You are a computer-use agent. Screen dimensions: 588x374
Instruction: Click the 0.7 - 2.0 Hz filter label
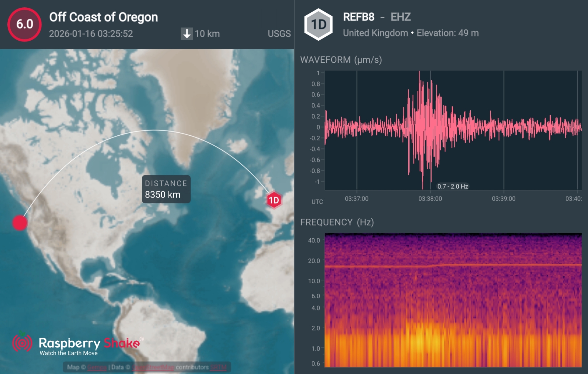coord(452,186)
